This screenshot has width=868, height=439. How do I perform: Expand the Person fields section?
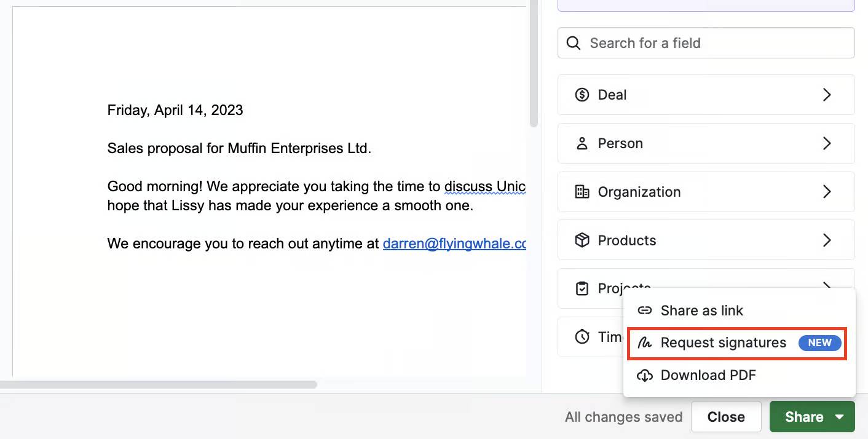(x=827, y=143)
